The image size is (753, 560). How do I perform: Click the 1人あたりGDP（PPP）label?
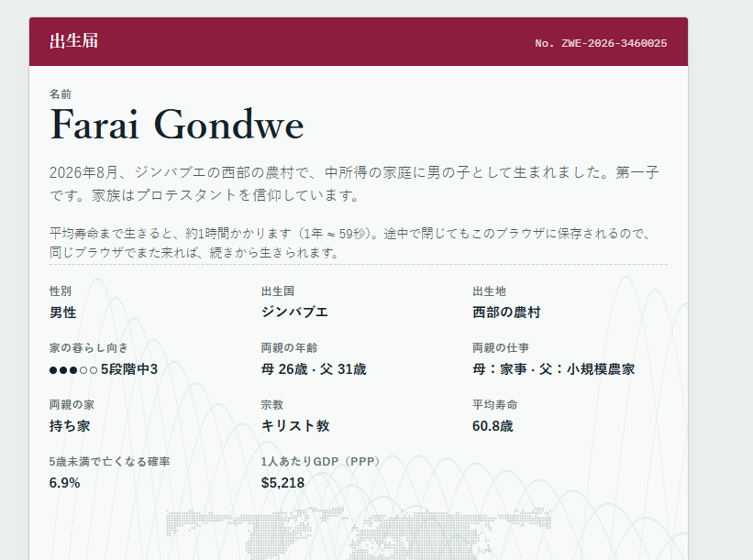323,462
